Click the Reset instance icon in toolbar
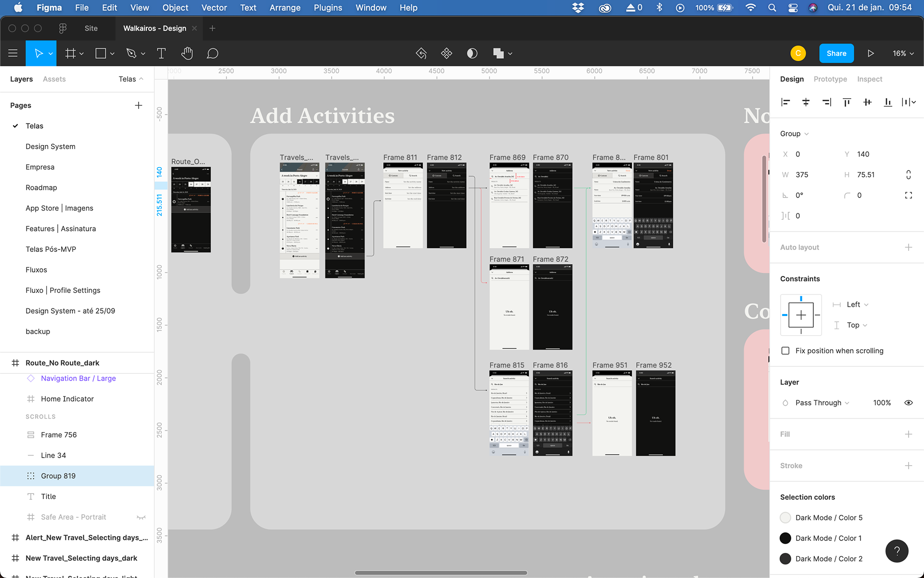This screenshot has width=924, height=578. (422, 53)
